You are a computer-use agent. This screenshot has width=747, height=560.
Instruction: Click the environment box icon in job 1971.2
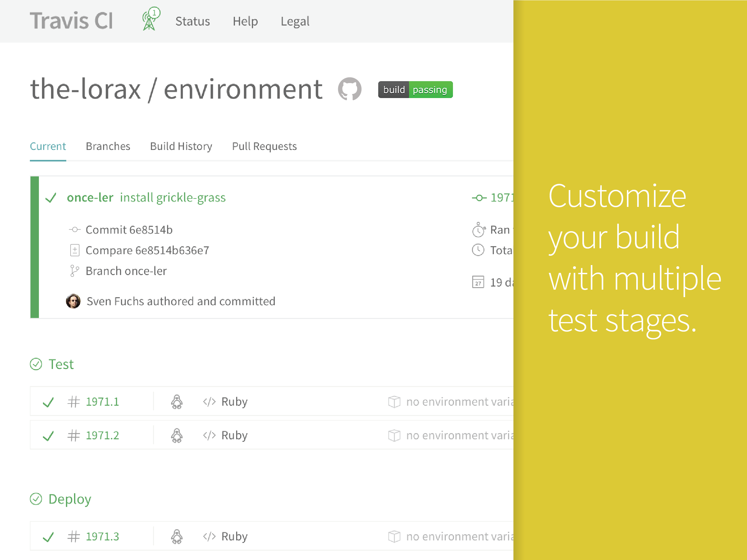(x=394, y=436)
